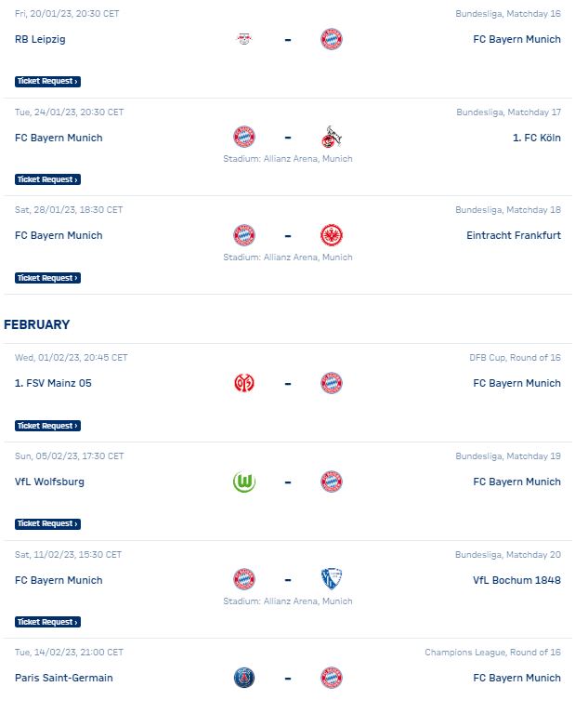
Task: Select the Paris Saint-Germain team name
Action: (63, 678)
